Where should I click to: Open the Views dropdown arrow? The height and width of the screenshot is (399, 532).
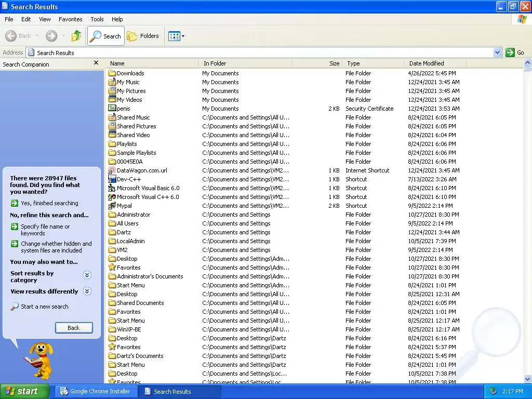(183, 36)
